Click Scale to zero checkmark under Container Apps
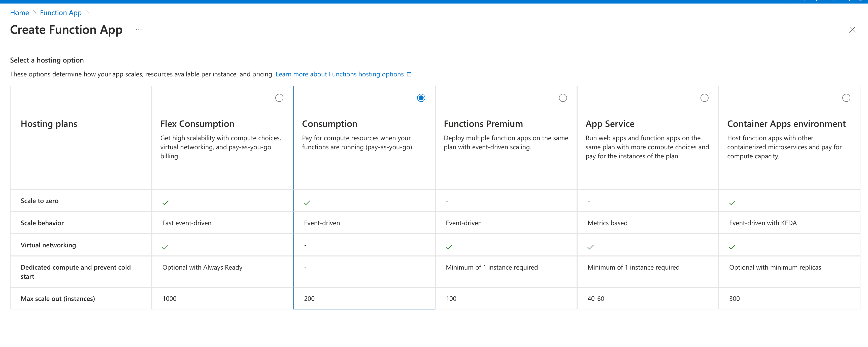The height and width of the screenshot is (347, 868). [732, 203]
